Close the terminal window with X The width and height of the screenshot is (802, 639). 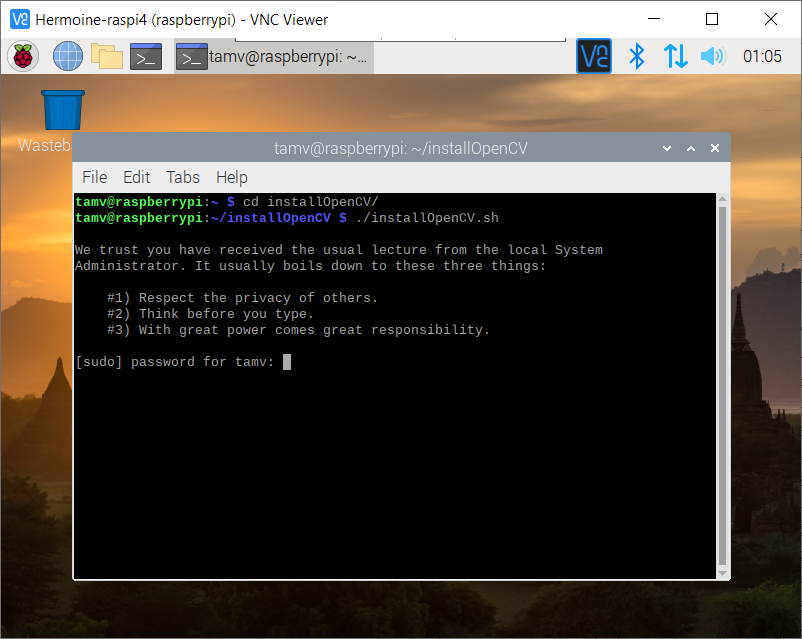tap(715, 148)
